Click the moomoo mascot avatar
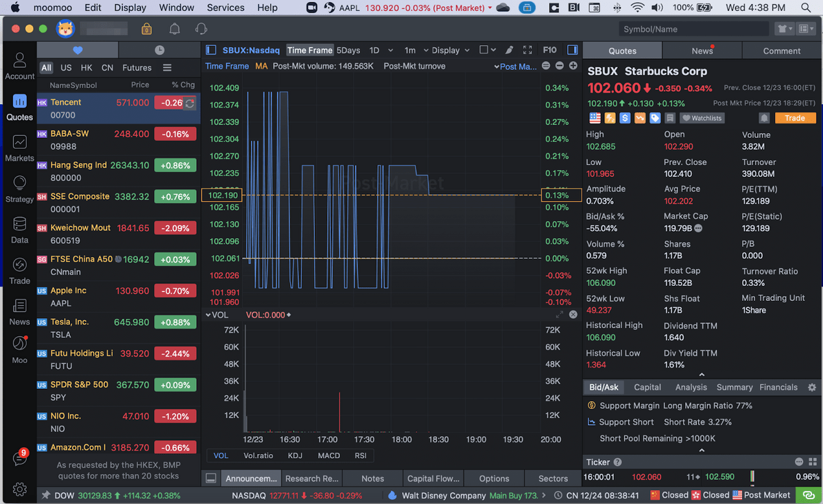The image size is (823, 504). 65,29
